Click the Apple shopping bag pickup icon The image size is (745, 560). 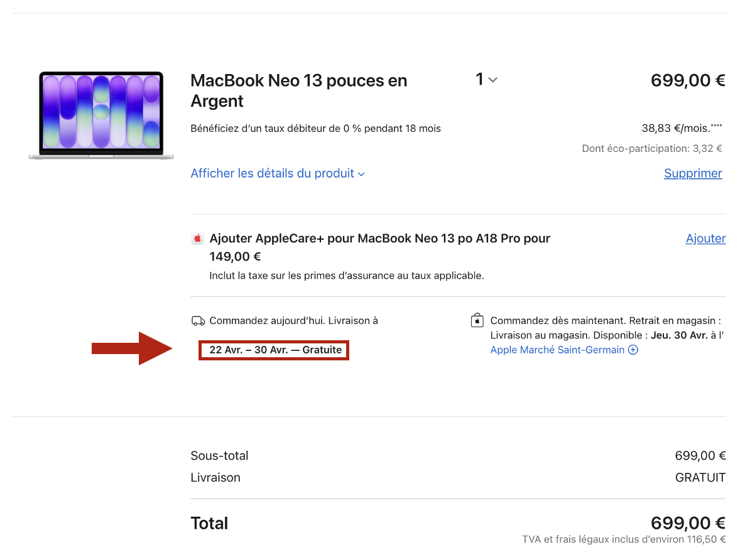477,321
